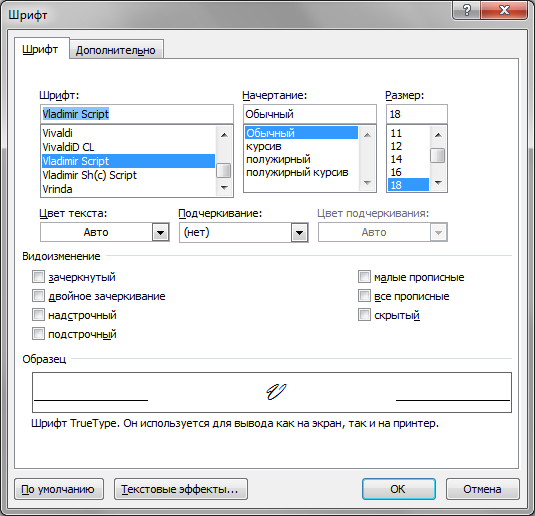Image resolution: width=535 pixels, height=516 pixels.
Task: Toggle малые прописные small caps checkbox
Action: click(x=364, y=277)
